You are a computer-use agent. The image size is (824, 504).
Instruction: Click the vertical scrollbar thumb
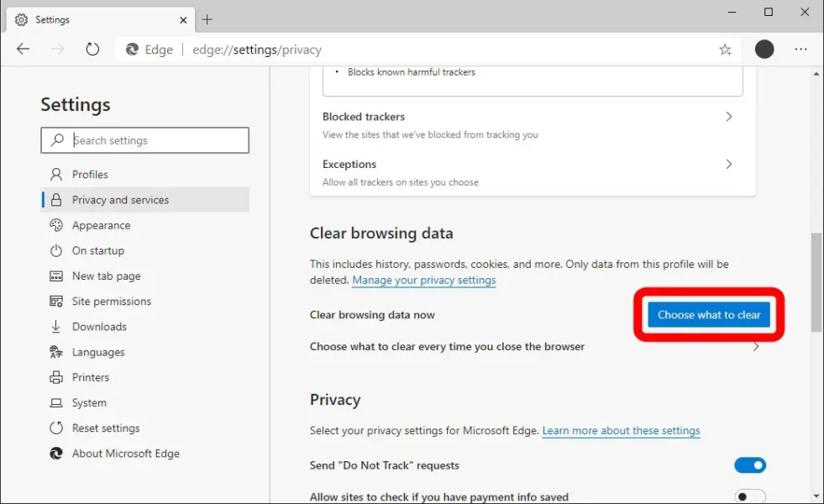tap(816, 282)
